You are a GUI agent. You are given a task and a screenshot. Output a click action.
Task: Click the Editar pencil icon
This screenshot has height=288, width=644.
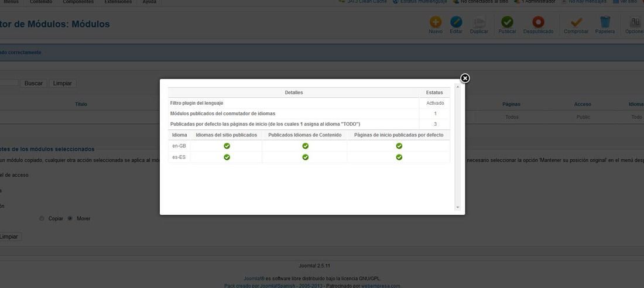coord(456,22)
